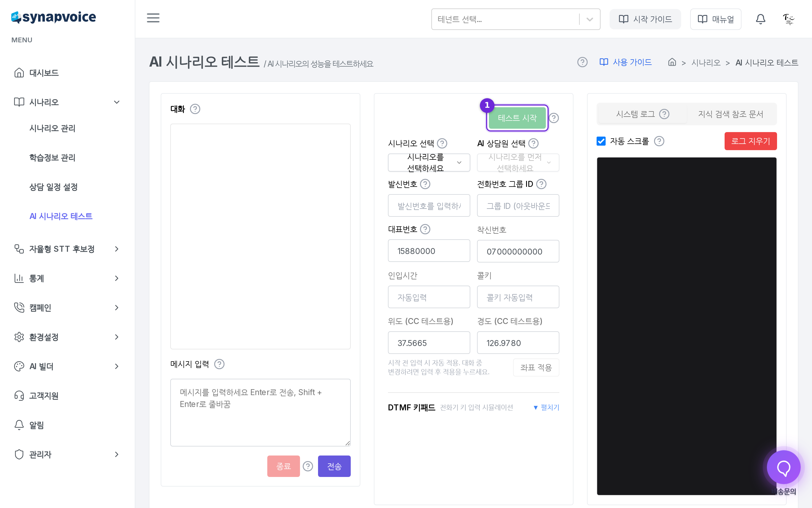This screenshot has width=812, height=508.
Task: Toggle the hamburger sidebar menu icon
Action: [153, 18]
